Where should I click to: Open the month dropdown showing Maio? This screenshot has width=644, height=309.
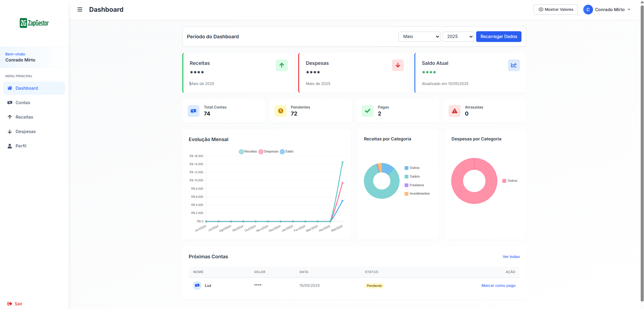click(419, 37)
